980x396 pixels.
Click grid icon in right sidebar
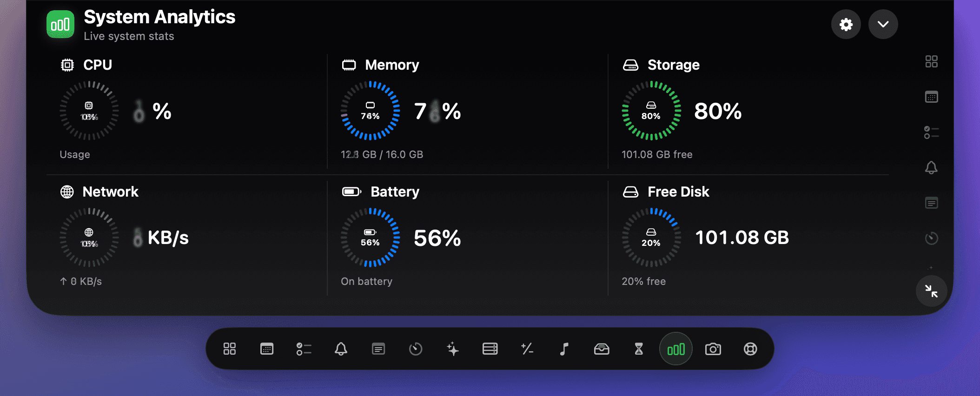(931, 62)
